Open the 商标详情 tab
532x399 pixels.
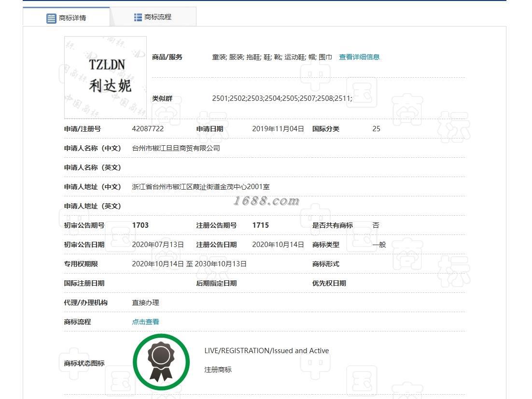click(66, 17)
